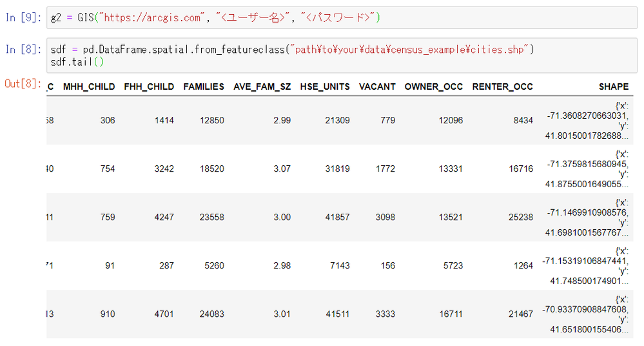Click the FAMILIES value 12850
Image resolution: width=644 pixels, height=346 pixels.
(x=212, y=121)
